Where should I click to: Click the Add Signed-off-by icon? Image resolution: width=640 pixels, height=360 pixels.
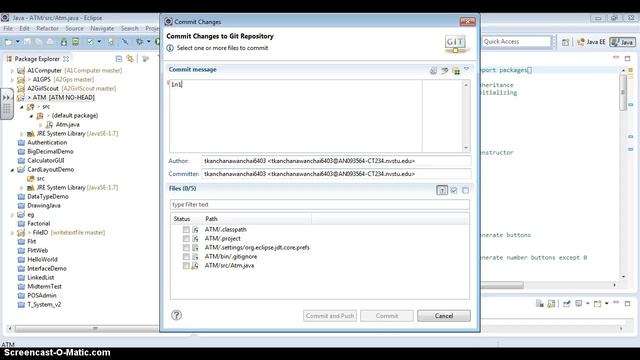point(445,71)
